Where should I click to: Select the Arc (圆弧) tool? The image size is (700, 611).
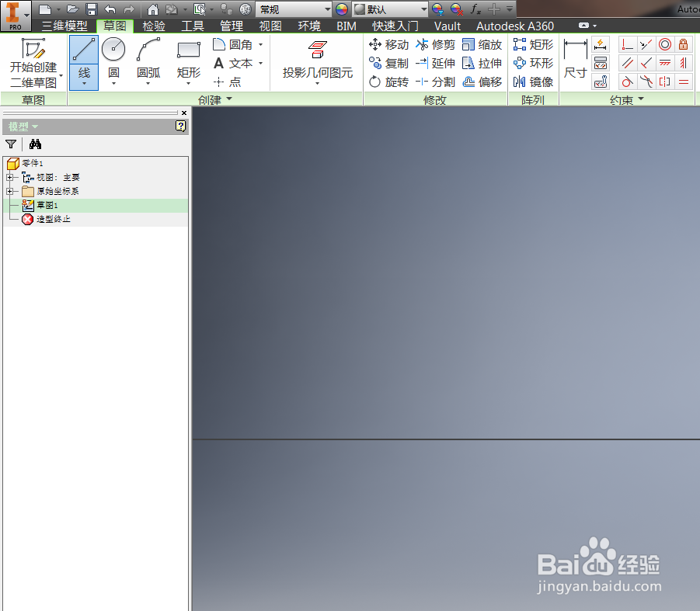148,62
